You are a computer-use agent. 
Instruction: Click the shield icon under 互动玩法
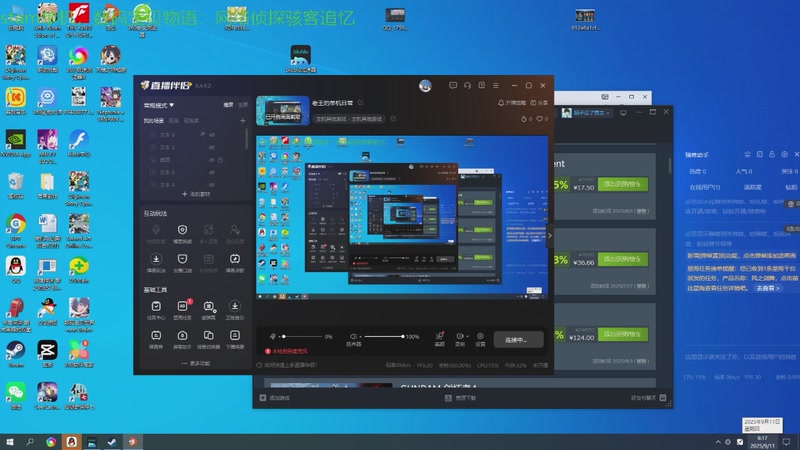[x=182, y=230]
